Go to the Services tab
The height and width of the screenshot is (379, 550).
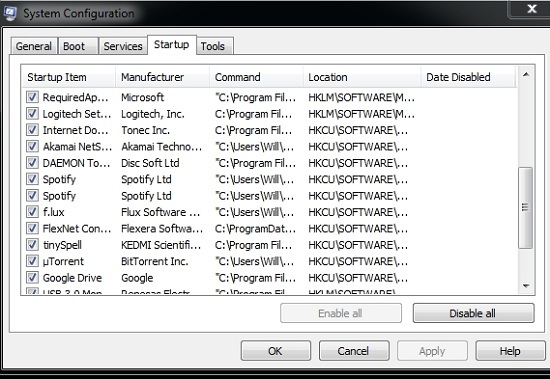[123, 46]
